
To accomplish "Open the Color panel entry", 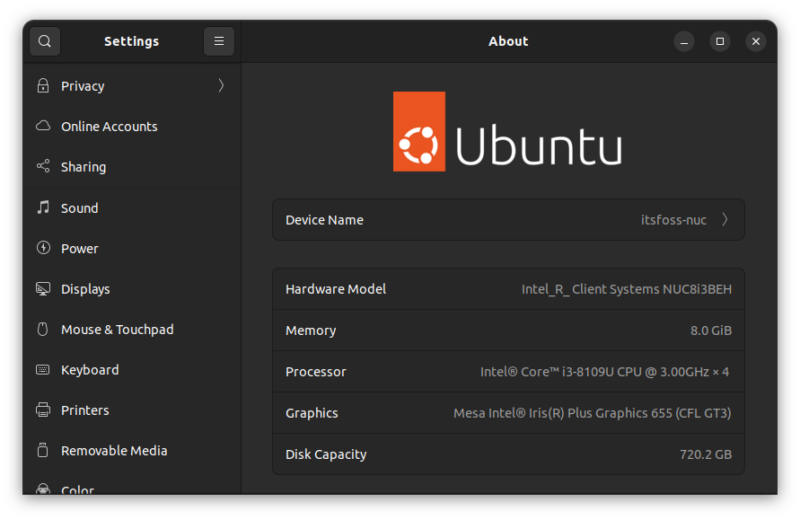I will [x=132, y=485].
